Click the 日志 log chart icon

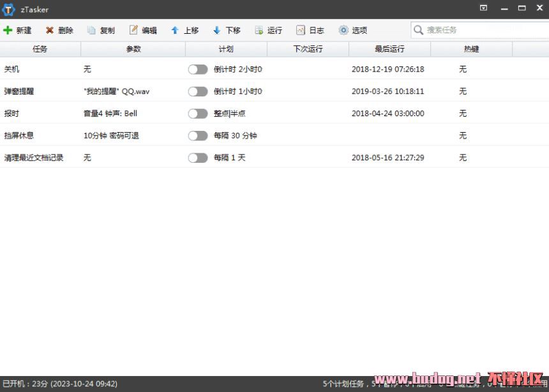click(301, 30)
